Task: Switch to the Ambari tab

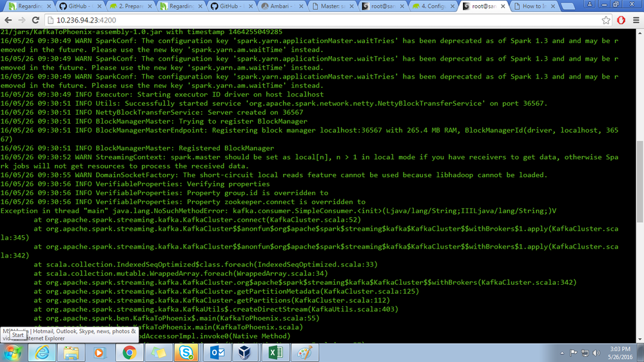Action: 282,6
